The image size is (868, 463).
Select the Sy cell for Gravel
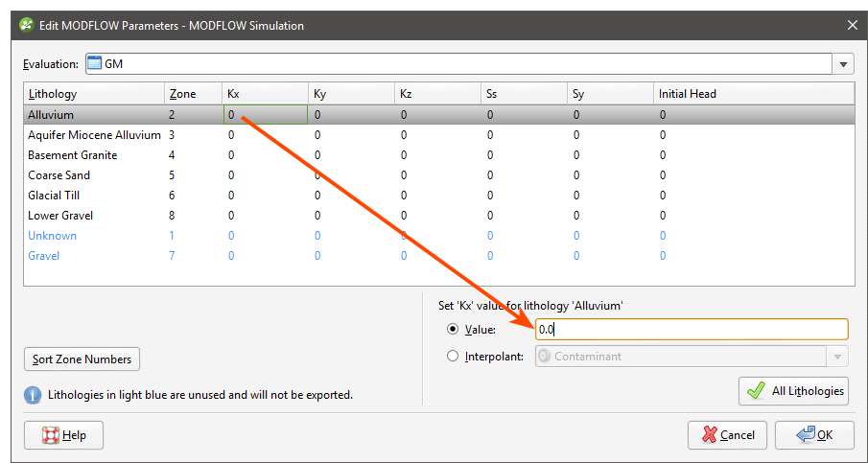click(610, 256)
